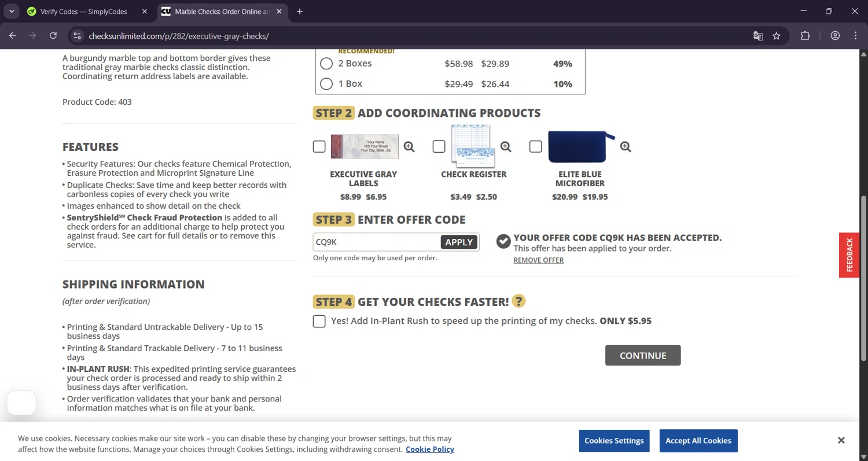Select the 2 Boxes radio option
This screenshot has height=461, width=868.
tap(326, 64)
